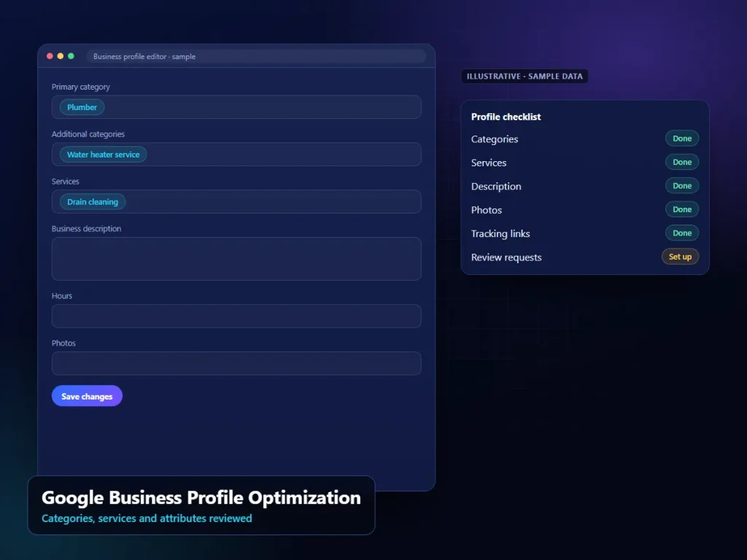Image resolution: width=747 pixels, height=560 pixels.
Task: Click the Profile checklist heading
Action: point(506,117)
